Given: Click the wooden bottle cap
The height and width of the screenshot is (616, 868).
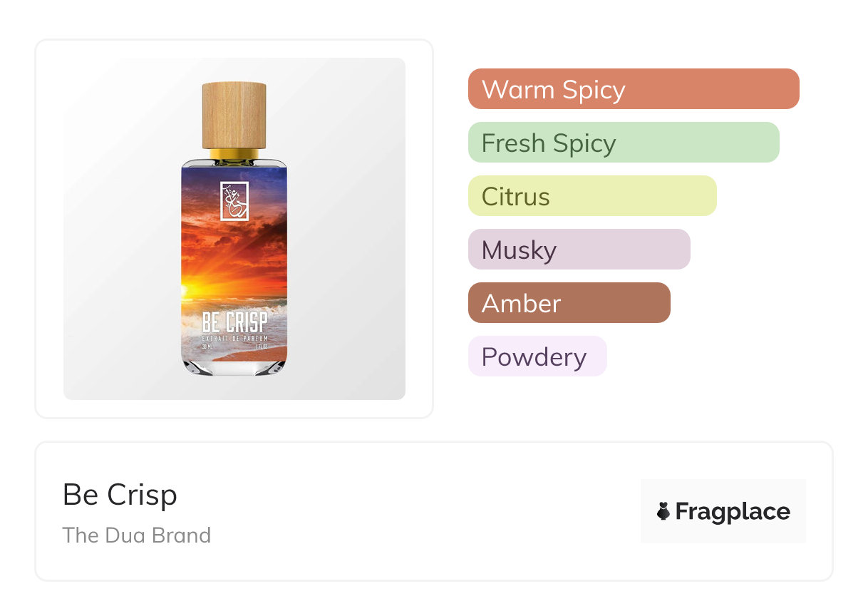Looking at the screenshot, I should [234, 114].
